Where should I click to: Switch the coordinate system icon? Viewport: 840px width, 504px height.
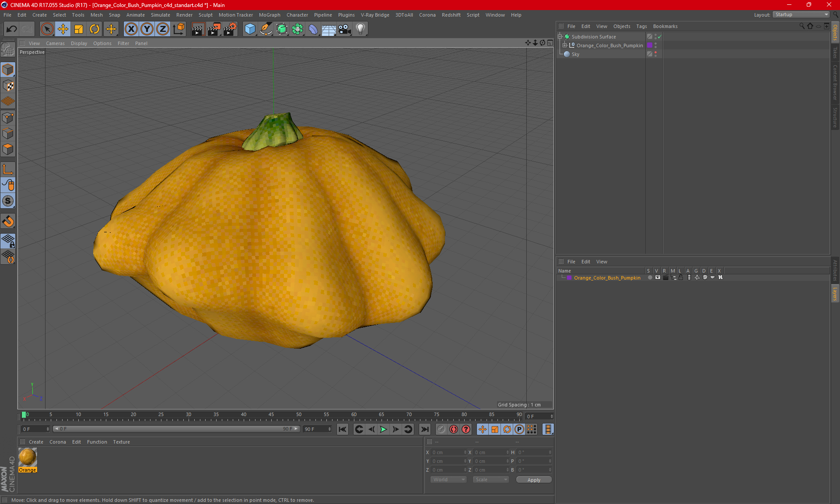point(178,29)
